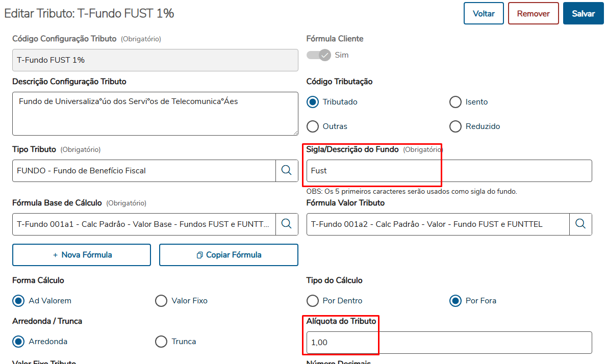Click the Alíquota do Tributo input
The height and width of the screenshot is (364, 607).
[449, 343]
